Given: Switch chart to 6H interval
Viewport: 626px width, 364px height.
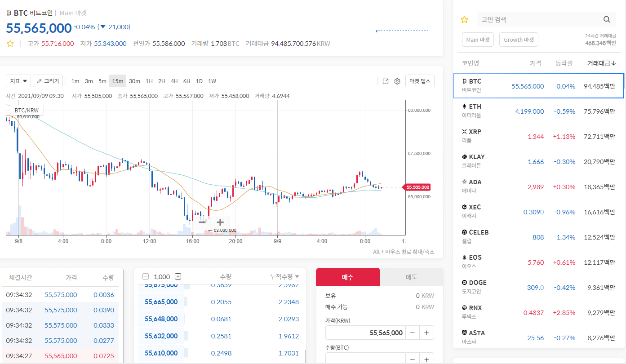Looking at the screenshot, I should tap(186, 81).
